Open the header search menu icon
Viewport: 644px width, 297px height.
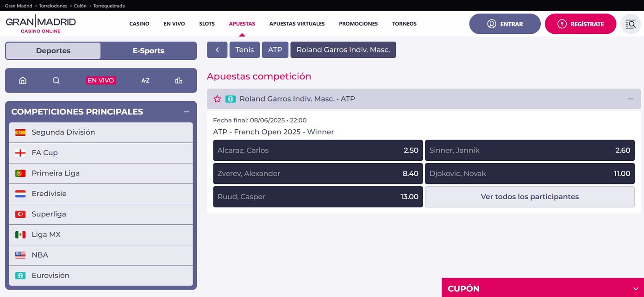point(630,24)
